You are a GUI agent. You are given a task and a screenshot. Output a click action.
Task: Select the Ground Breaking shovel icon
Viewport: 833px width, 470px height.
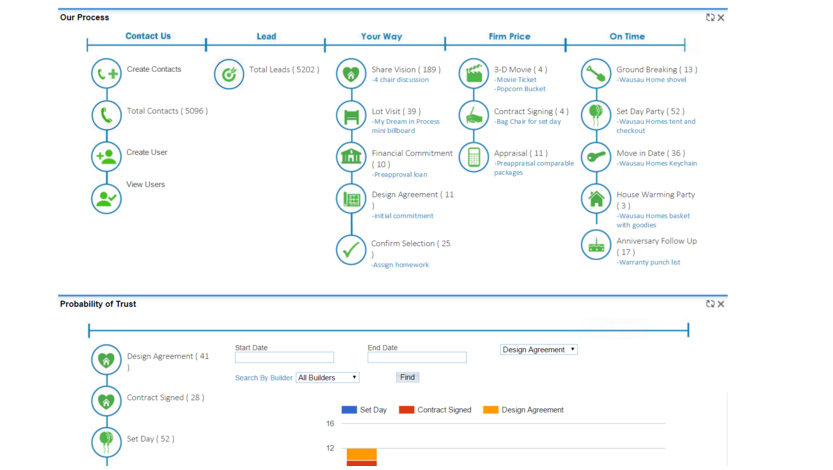(x=596, y=73)
